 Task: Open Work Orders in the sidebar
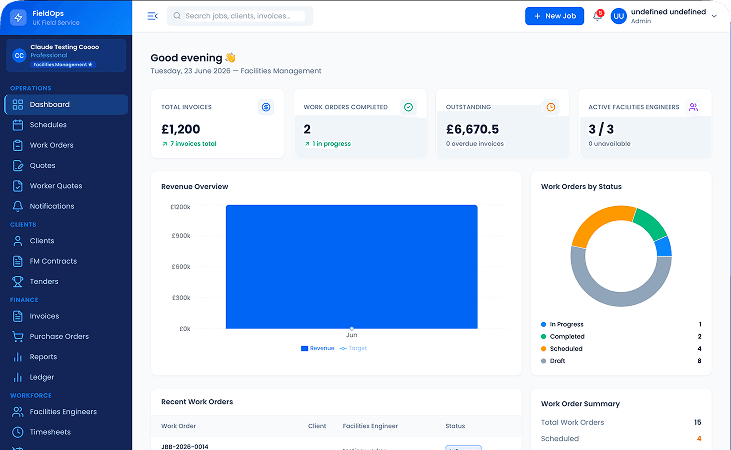[x=66, y=145]
